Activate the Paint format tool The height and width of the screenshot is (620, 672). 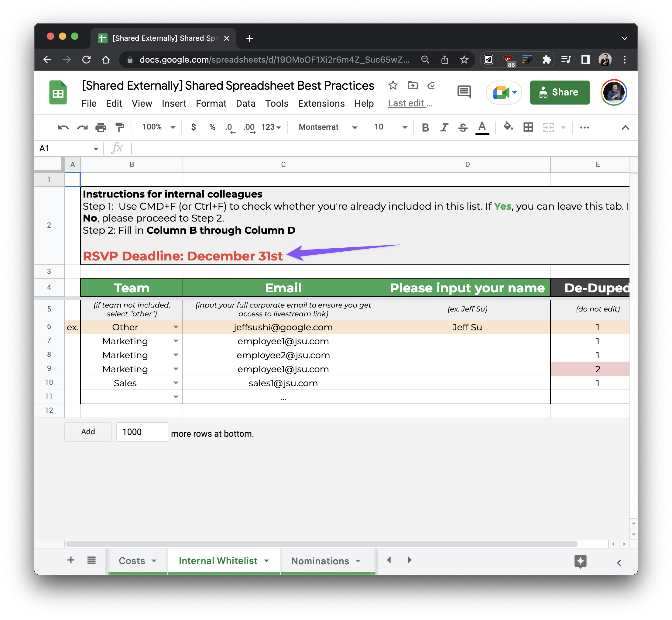120,127
